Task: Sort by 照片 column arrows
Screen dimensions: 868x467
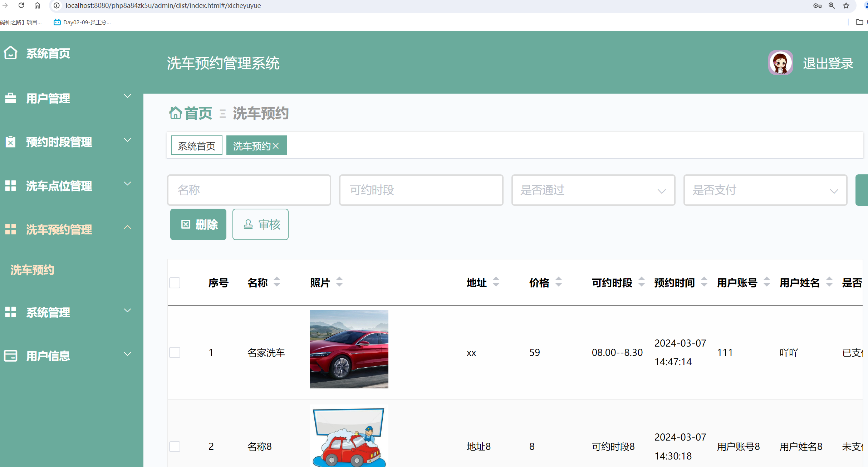Action: [339, 282]
